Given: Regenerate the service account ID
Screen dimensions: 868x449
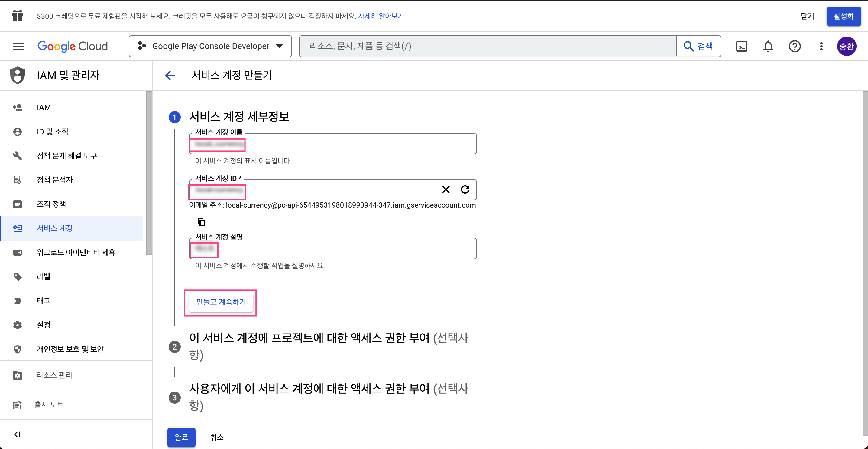Looking at the screenshot, I should (x=465, y=190).
